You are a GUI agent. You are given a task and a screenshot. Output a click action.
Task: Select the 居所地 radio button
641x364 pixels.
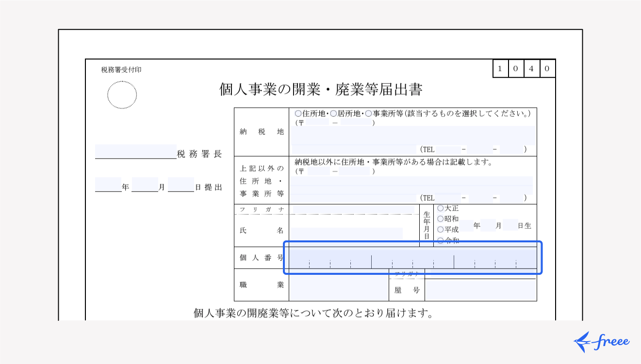click(x=333, y=113)
